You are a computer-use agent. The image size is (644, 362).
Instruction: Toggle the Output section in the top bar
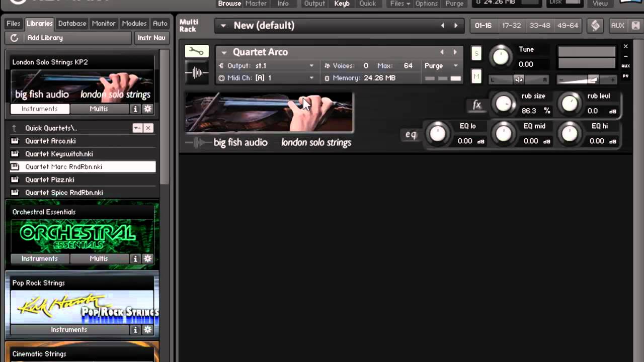(x=314, y=4)
